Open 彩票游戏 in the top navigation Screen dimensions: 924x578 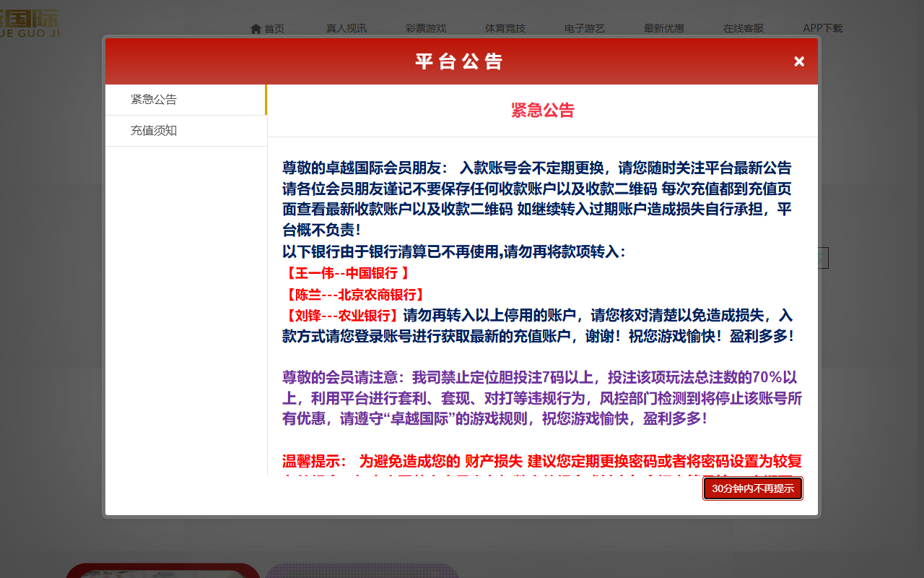426,29
